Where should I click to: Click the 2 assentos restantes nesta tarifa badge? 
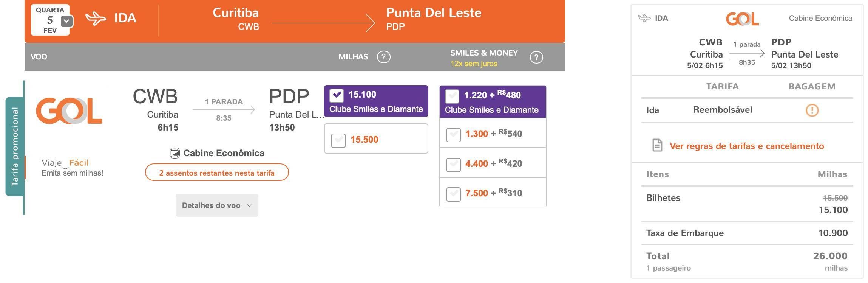point(217,173)
